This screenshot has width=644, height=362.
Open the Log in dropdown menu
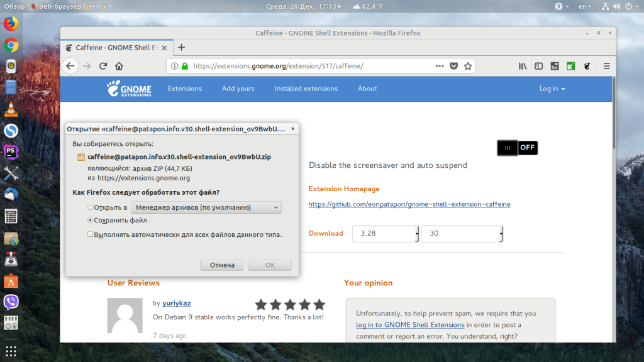[x=552, y=89]
